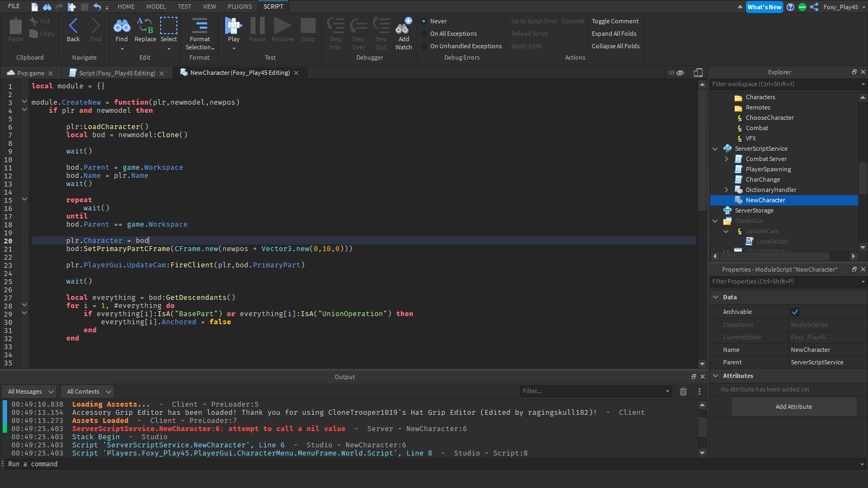Expand the Combat Server tree item
The width and height of the screenshot is (868, 488).
point(726,159)
